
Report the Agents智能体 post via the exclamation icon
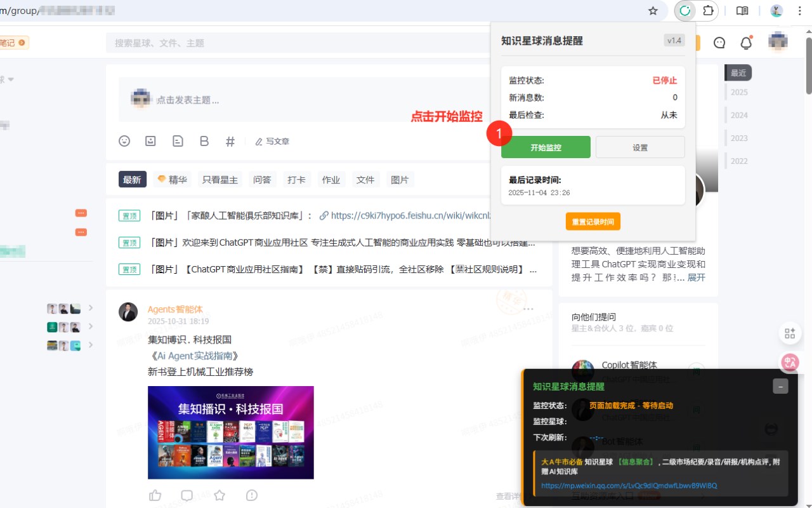point(252,495)
